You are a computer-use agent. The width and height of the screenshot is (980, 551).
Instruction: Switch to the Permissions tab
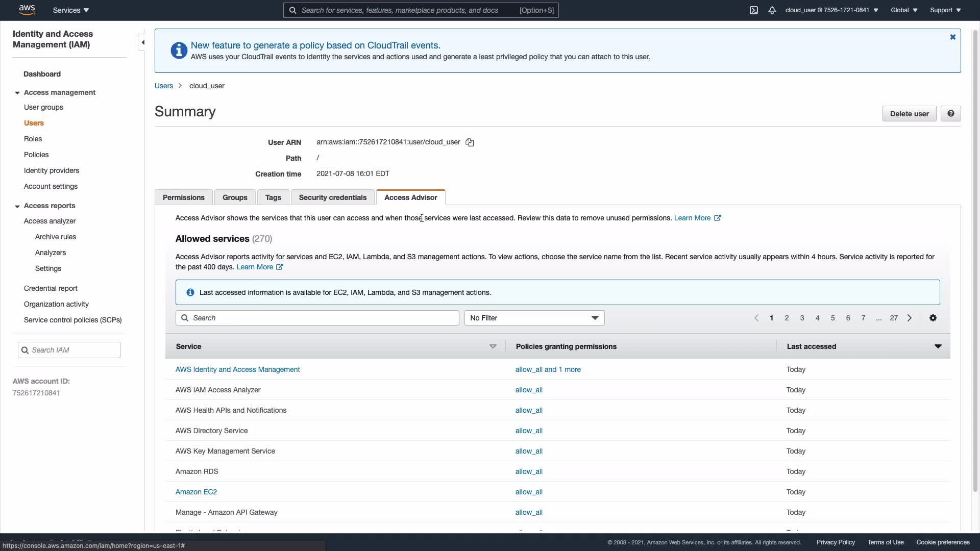pos(183,197)
